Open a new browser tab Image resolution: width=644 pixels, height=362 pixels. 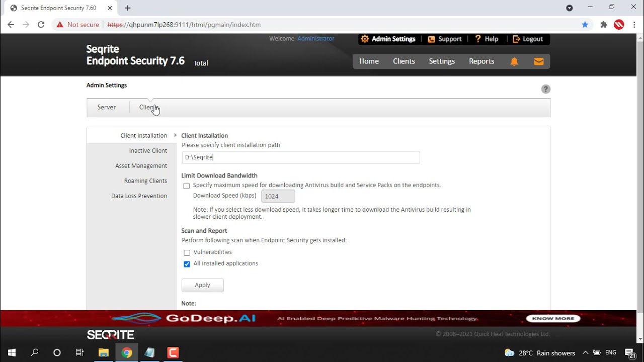pyautogui.click(x=128, y=8)
